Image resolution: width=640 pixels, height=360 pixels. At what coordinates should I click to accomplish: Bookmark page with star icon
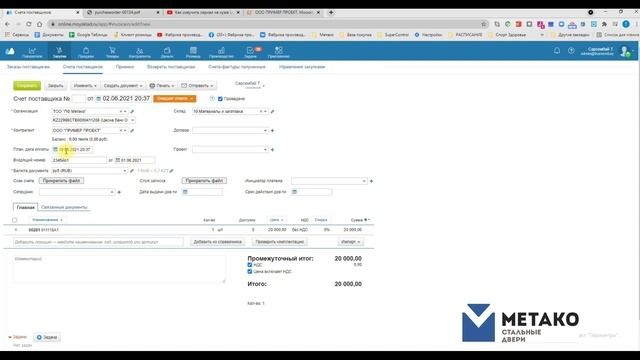pyautogui.click(x=484, y=24)
